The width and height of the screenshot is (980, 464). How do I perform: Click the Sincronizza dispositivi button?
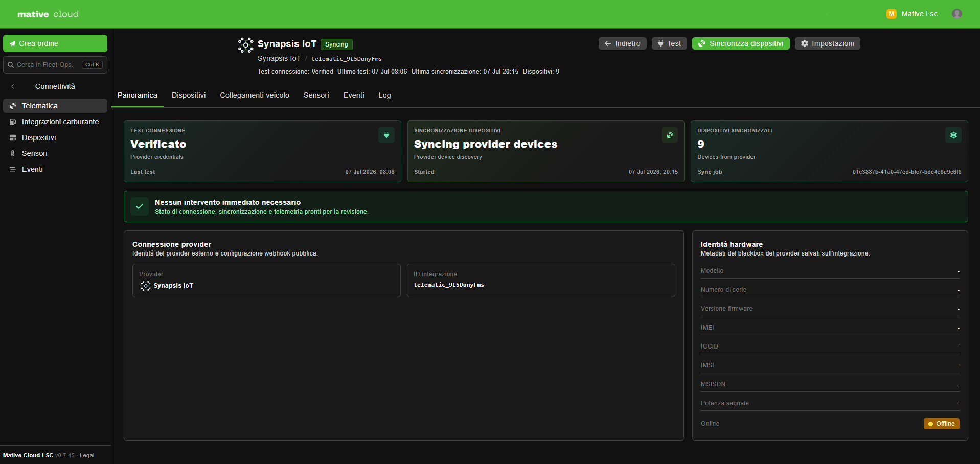pos(741,43)
